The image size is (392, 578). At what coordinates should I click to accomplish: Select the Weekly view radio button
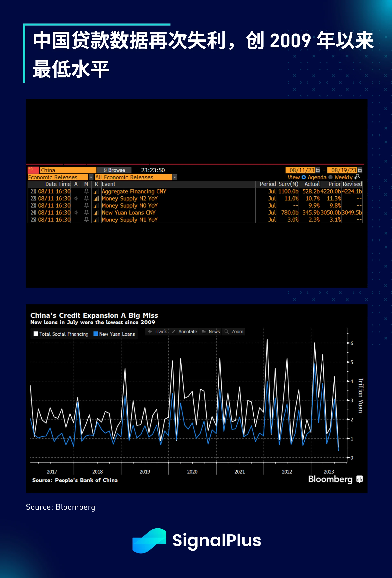330,177
